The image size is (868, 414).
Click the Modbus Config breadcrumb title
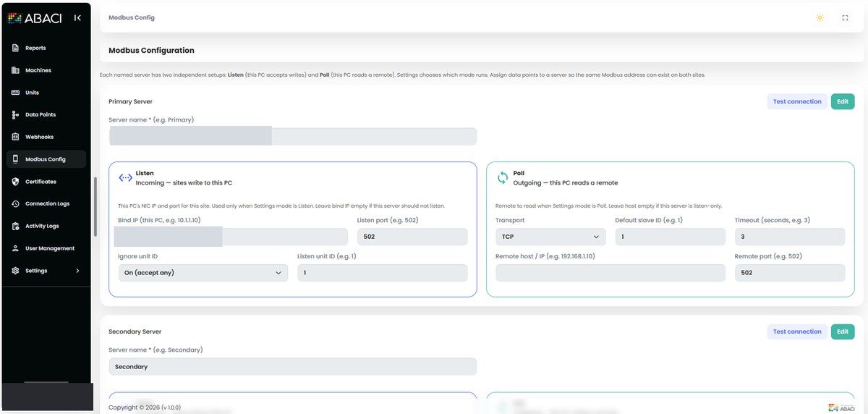(x=132, y=17)
